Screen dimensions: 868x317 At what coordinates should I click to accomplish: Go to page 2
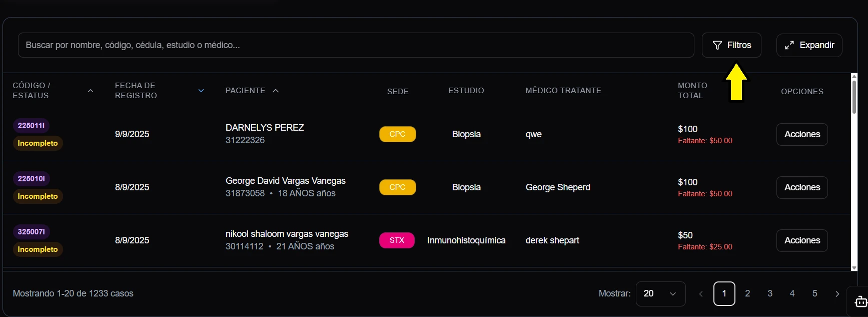click(747, 293)
